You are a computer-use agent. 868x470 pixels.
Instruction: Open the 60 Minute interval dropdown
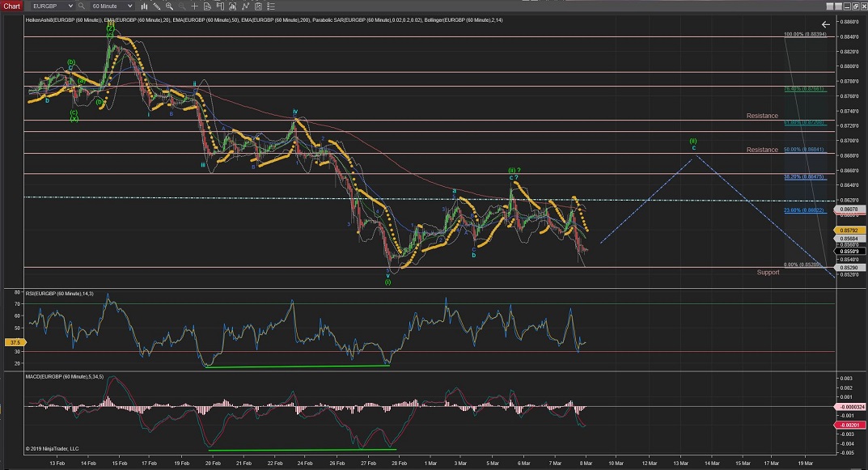(x=112, y=6)
